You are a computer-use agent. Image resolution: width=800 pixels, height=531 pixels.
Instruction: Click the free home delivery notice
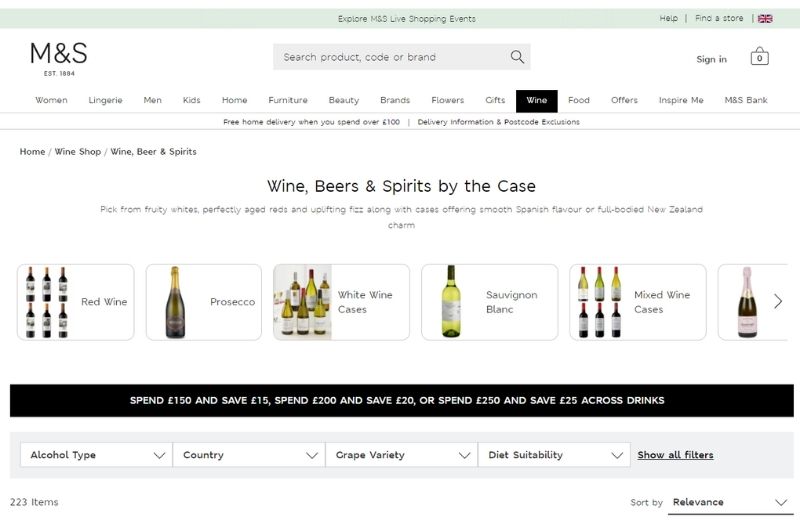[x=311, y=122]
